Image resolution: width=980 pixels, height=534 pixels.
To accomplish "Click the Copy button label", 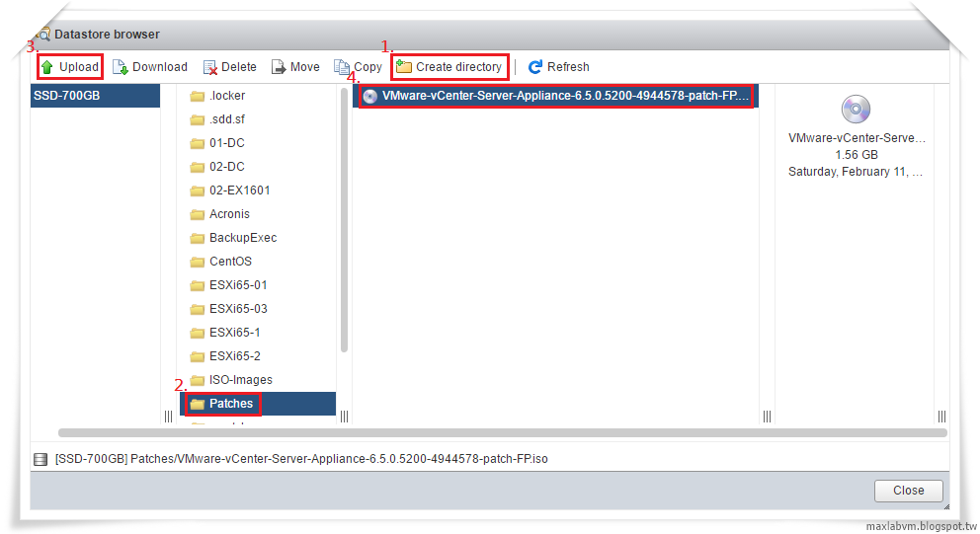I will pyautogui.click(x=368, y=67).
